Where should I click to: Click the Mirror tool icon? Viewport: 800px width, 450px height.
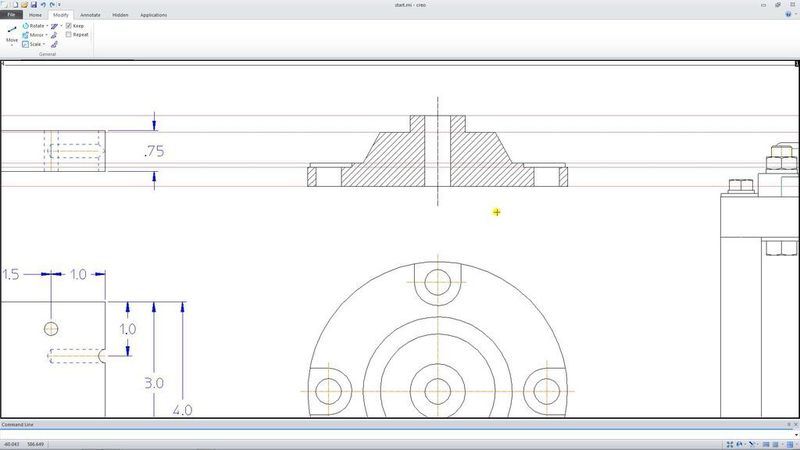(26, 34)
